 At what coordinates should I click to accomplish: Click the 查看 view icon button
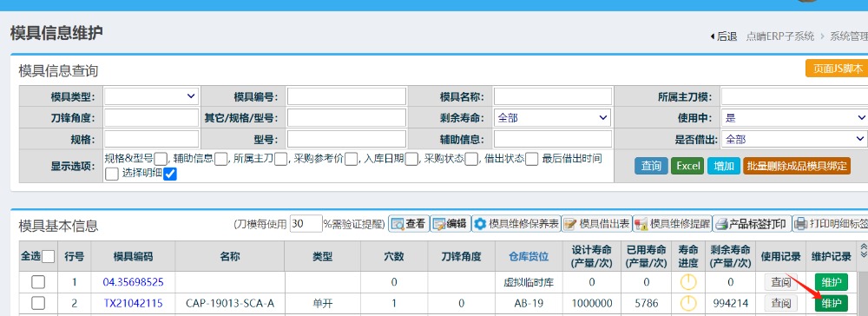click(409, 224)
